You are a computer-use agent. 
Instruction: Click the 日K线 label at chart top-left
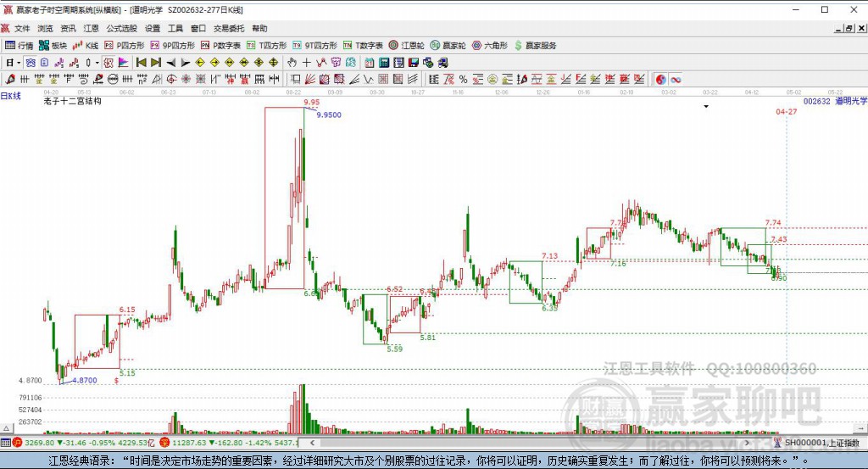click(11, 96)
